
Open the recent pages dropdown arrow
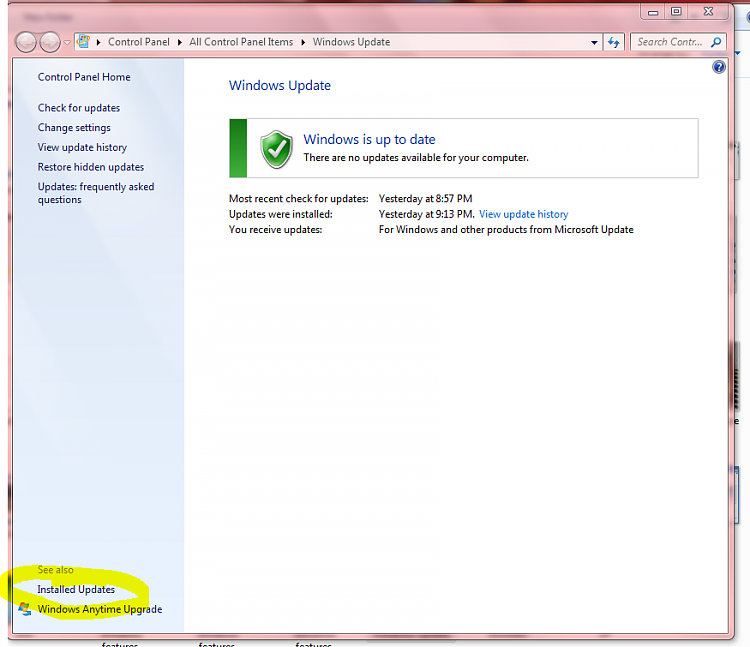(x=67, y=43)
